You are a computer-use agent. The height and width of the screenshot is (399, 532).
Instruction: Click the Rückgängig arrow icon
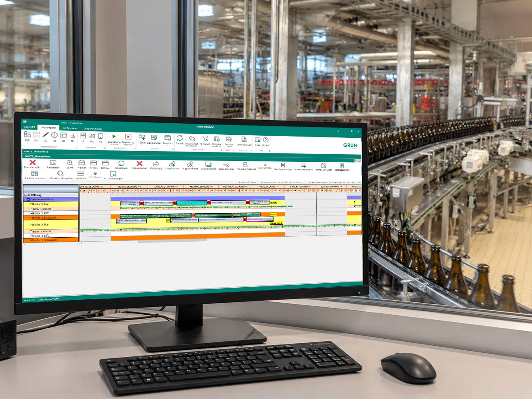(156, 164)
